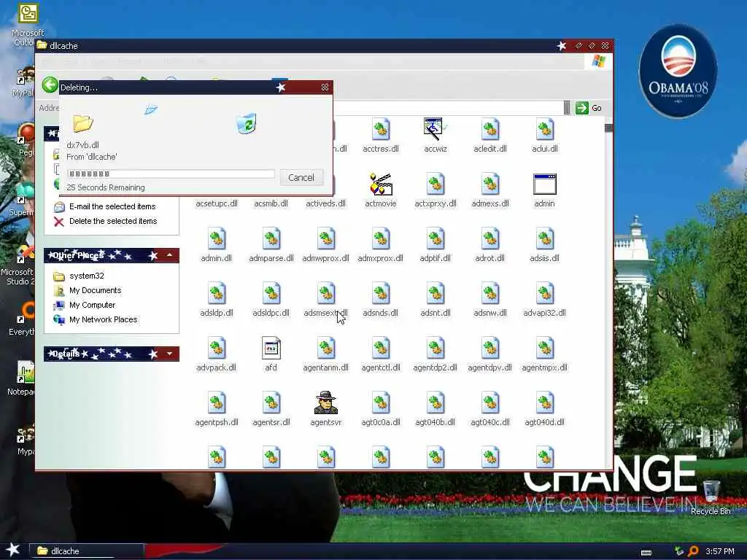Select the admwprox.dll file
Image resolution: width=747 pixels, height=560 pixels.
(326, 245)
